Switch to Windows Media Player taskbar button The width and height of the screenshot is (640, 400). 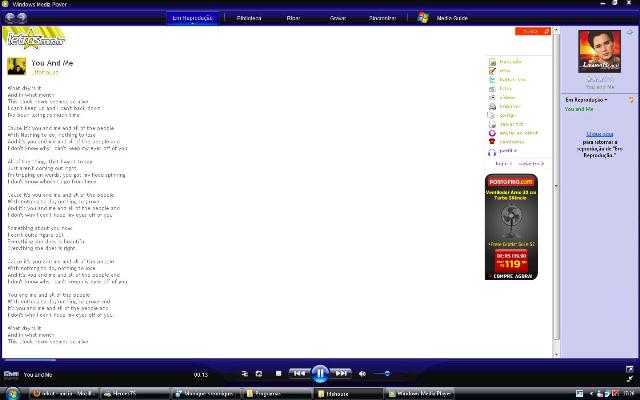click(x=420, y=393)
